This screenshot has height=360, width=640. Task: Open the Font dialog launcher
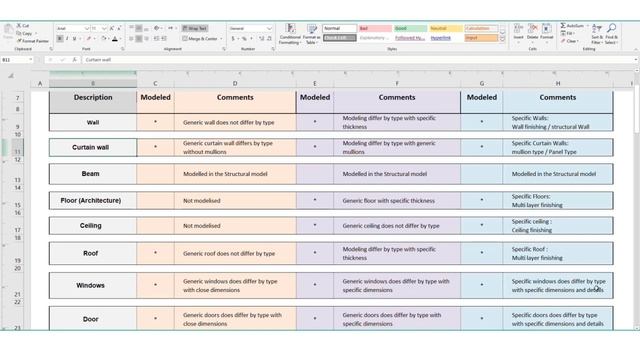(x=122, y=49)
